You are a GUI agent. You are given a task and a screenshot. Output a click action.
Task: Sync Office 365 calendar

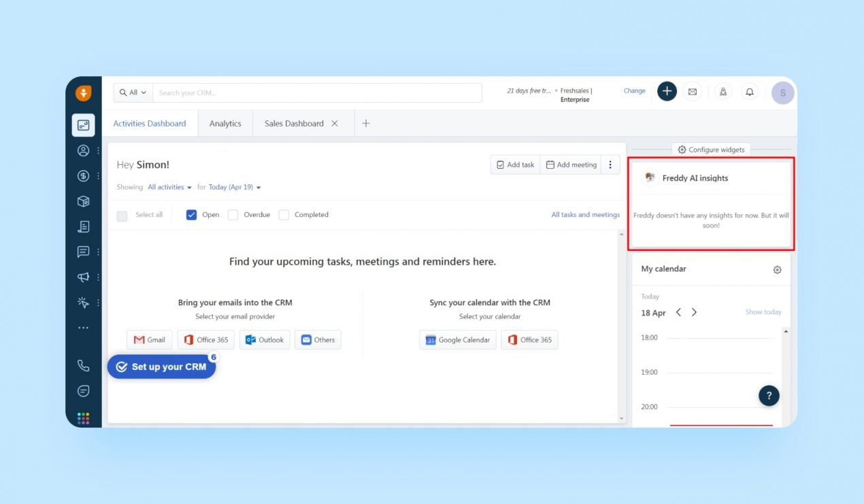coord(529,340)
